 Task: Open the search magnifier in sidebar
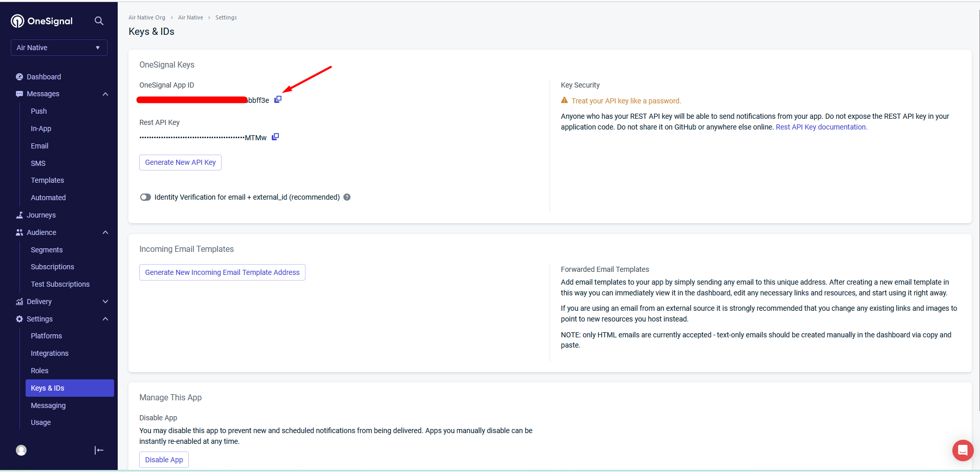click(x=99, y=21)
